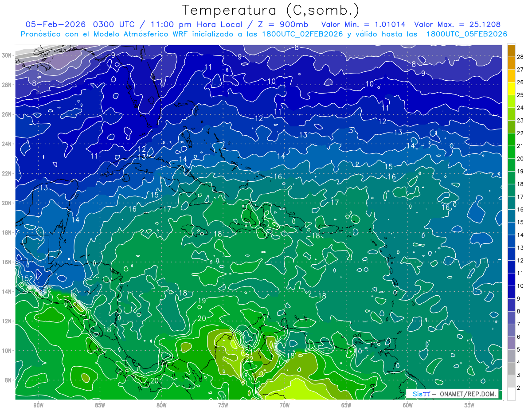532x411 pixels.
Task: Click the "10N" latitude axis label
Action: point(7,350)
